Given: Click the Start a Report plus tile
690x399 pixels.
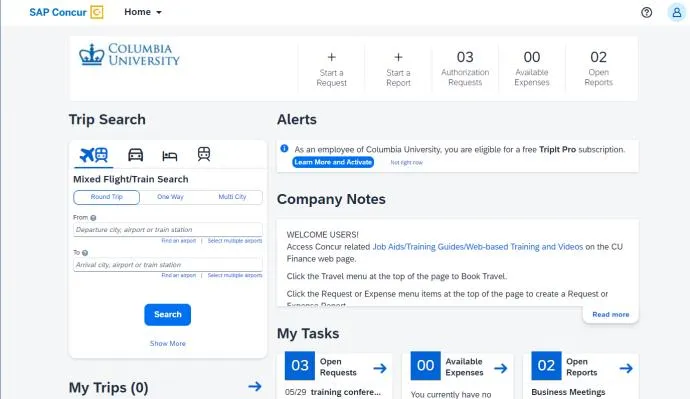Looking at the screenshot, I should click(x=398, y=69).
